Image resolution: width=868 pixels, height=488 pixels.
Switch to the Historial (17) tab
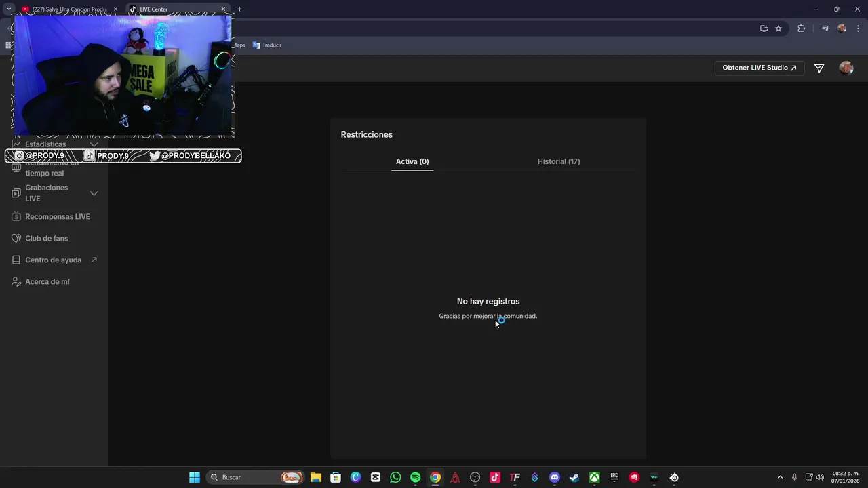559,161
